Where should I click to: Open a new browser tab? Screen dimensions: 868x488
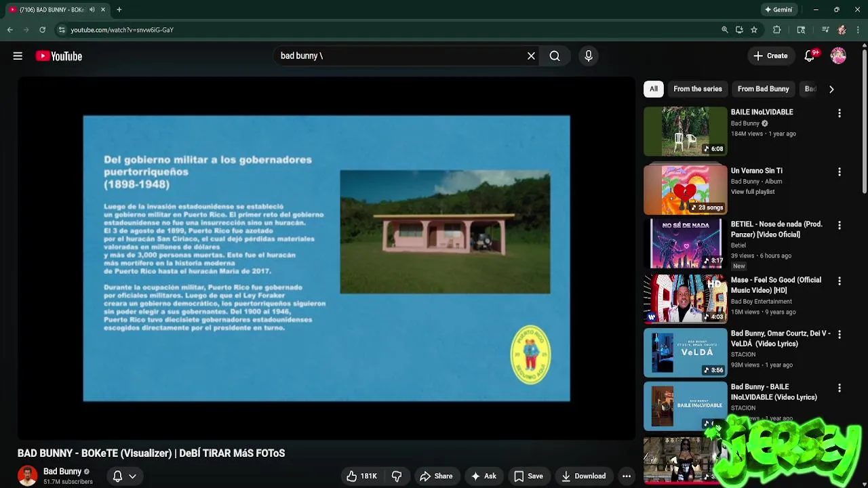[x=119, y=9]
